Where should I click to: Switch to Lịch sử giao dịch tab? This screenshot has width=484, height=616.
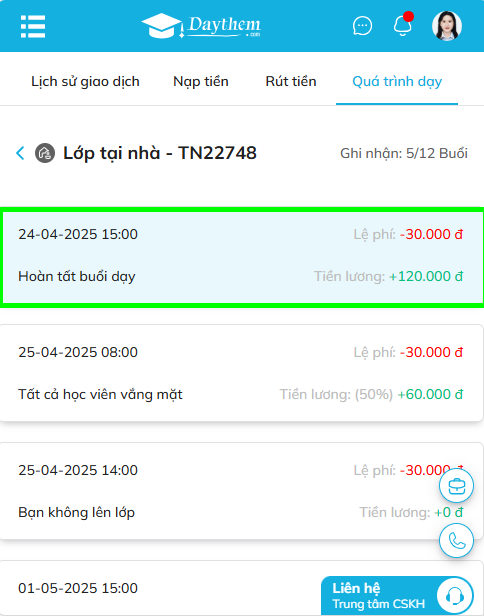tap(85, 81)
